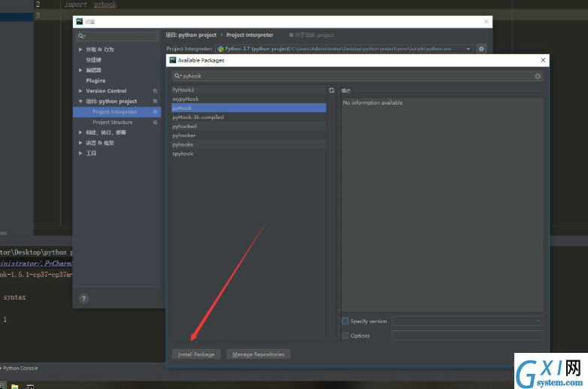Select the highlighted pyHook package
This screenshot has height=389, width=588.
[249, 108]
